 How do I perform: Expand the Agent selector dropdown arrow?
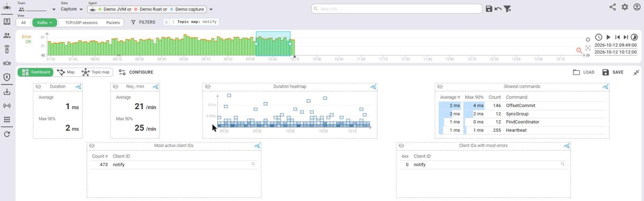coord(211,9)
